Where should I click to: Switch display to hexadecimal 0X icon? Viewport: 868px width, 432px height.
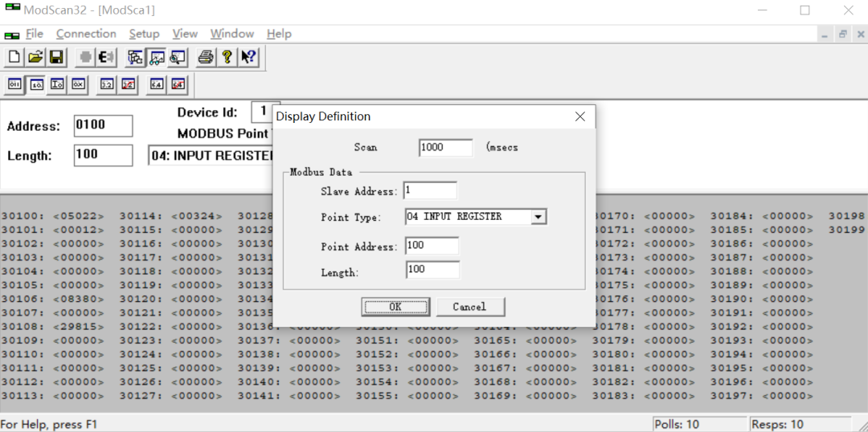coord(79,84)
